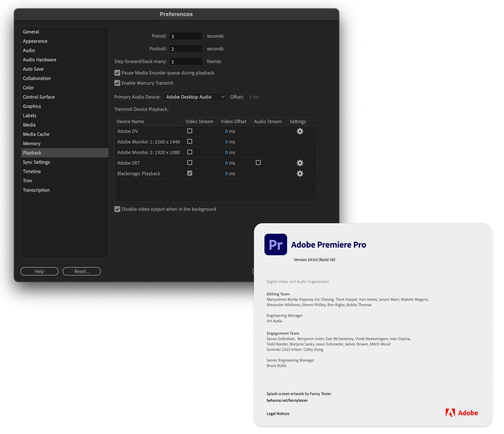
Task: Click the Settings column header
Action: coord(300,122)
